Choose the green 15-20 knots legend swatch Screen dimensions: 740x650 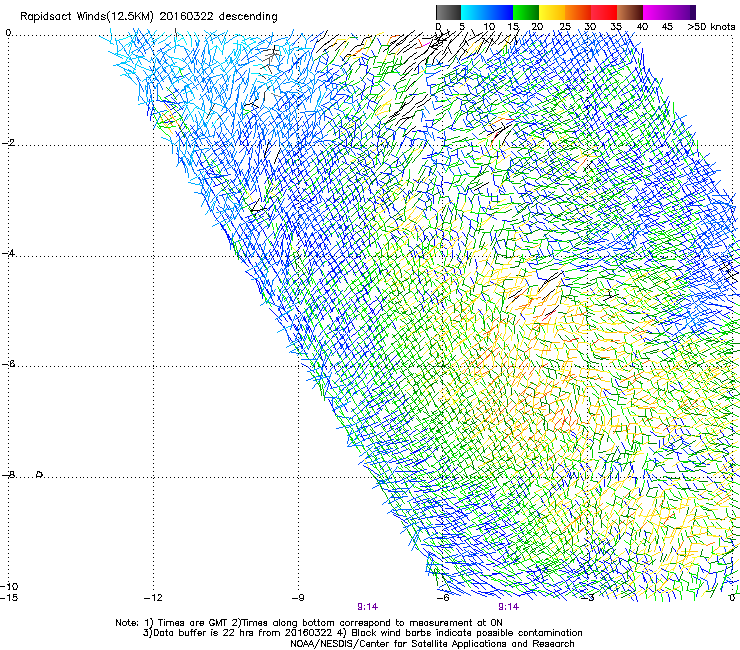point(526,12)
